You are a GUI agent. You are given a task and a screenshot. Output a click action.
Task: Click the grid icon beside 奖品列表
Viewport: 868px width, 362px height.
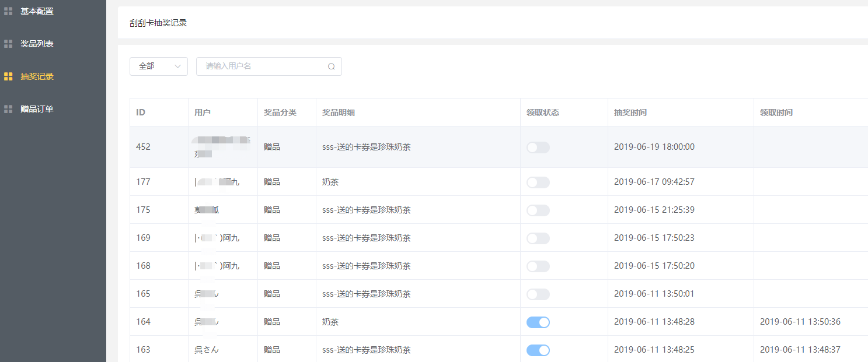click(x=8, y=44)
